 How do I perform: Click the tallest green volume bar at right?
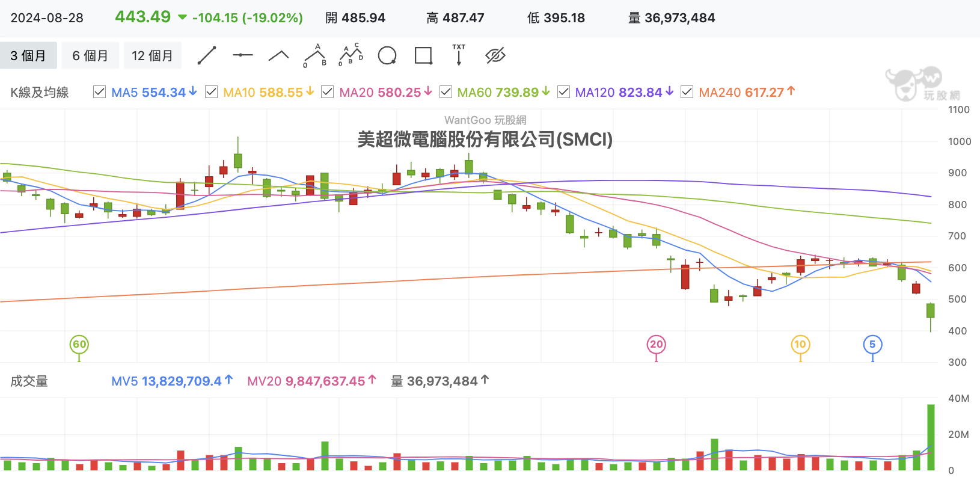pyautogui.click(x=931, y=437)
